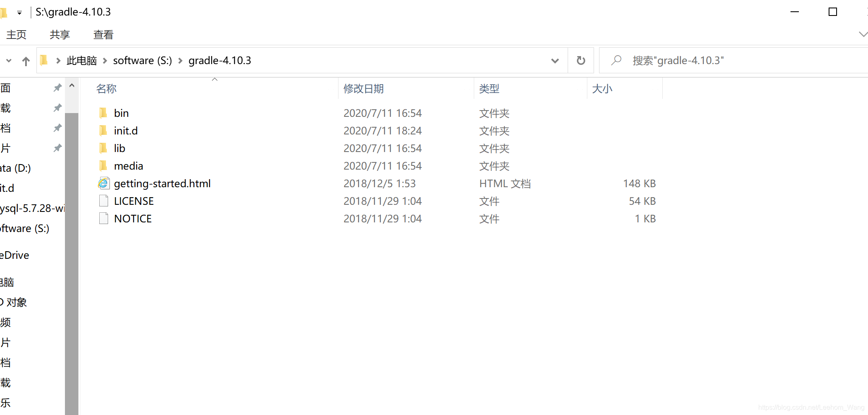
Task: Click the media folder name
Action: click(x=128, y=166)
